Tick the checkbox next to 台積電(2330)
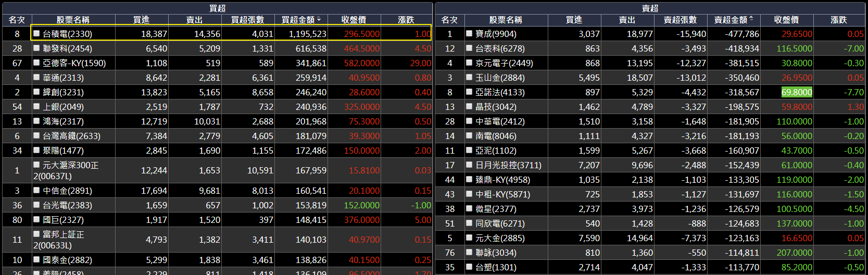This screenshot has height=275, width=868. (36, 33)
